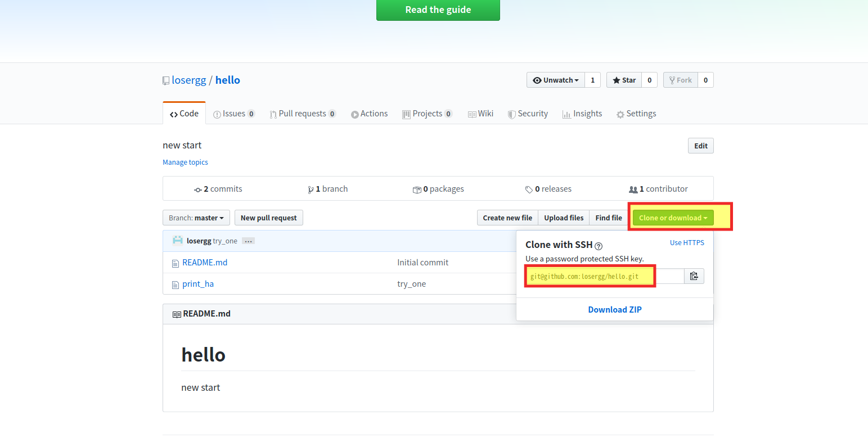868x438 pixels.
Task: Click the book icon in README.md header
Action: [x=177, y=314]
